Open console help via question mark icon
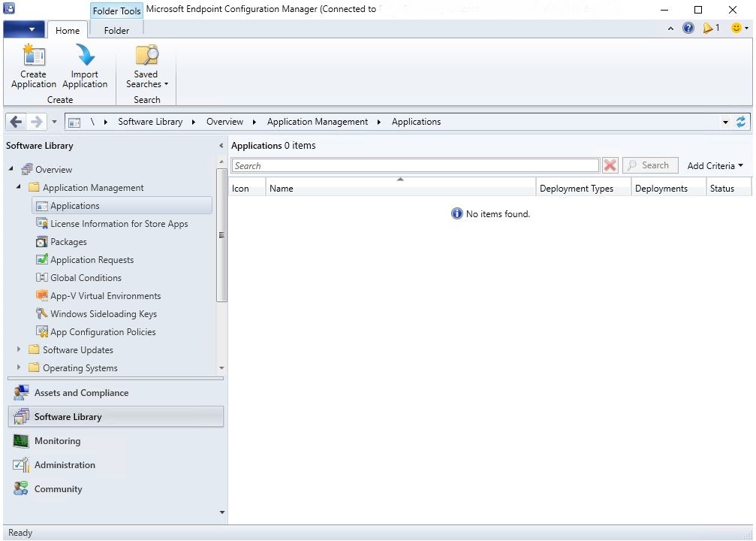Screen dimensions: 756x541 [688, 27]
